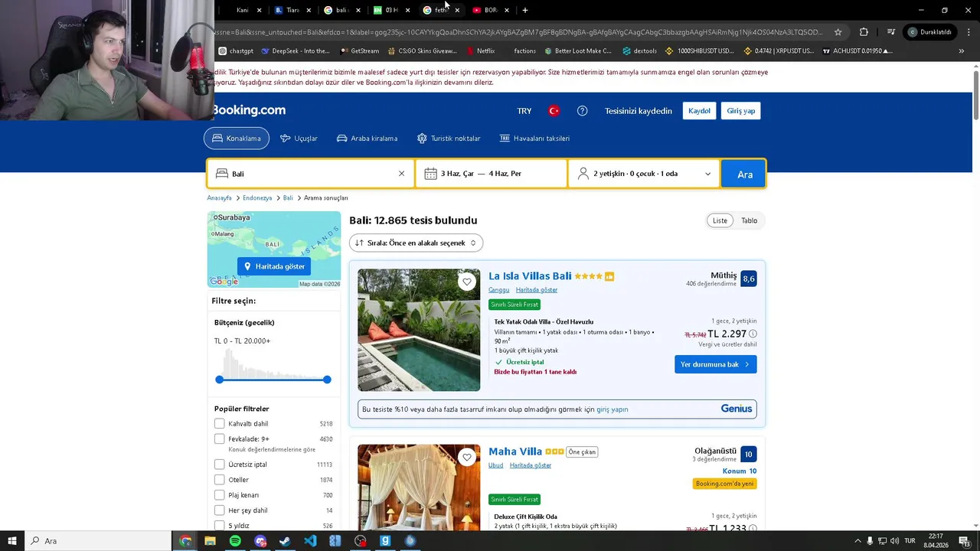Image resolution: width=980 pixels, height=551 pixels.
Task: Open the GetStream bookmark
Action: tap(359, 51)
